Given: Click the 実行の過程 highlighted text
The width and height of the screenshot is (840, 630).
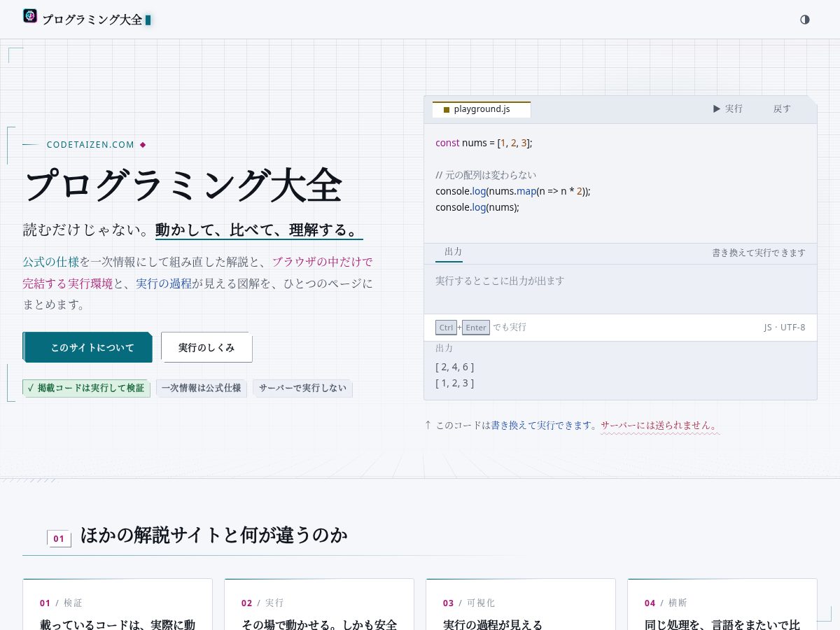Looking at the screenshot, I should pos(164,283).
